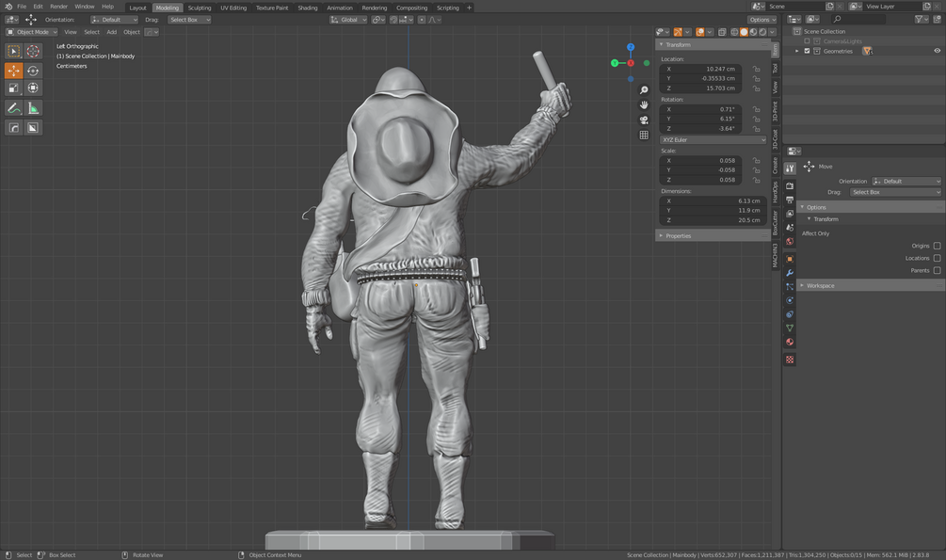Select the Transform tool
Viewport: 946px width, 560px height.
[33, 88]
